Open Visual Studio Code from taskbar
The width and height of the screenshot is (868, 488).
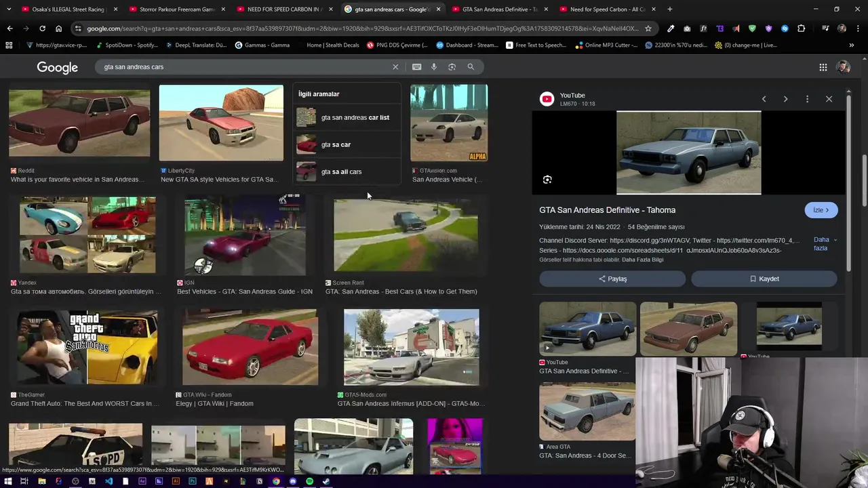pyautogui.click(x=108, y=481)
